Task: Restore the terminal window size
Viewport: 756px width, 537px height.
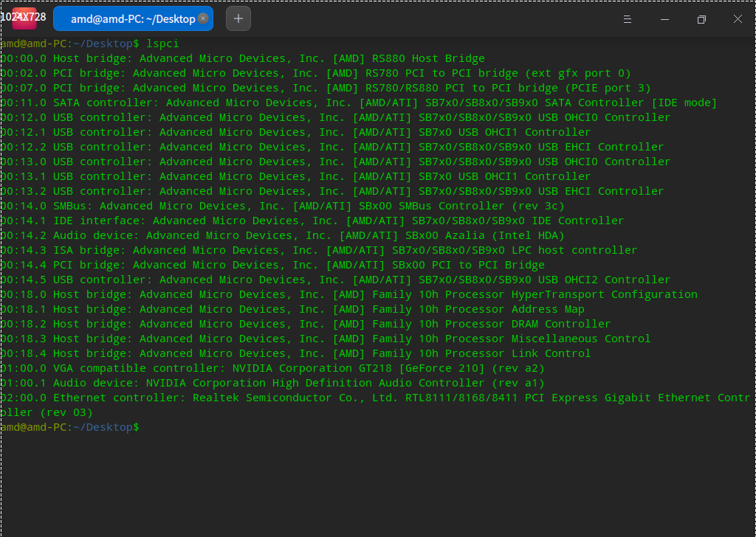Action: 701,20
